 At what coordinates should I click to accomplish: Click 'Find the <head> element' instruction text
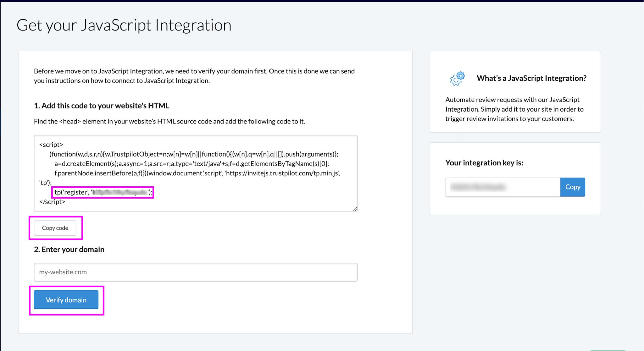pyautogui.click(x=169, y=121)
